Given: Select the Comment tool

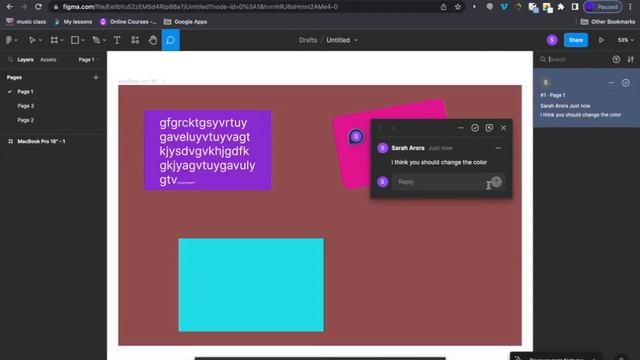Looking at the screenshot, I should tap(171, 40).
